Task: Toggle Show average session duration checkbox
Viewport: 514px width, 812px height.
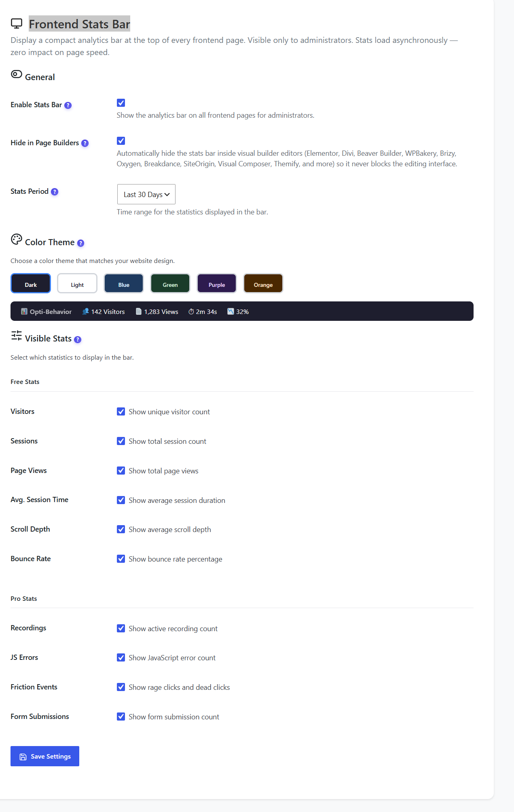Action: click(121, 500)
